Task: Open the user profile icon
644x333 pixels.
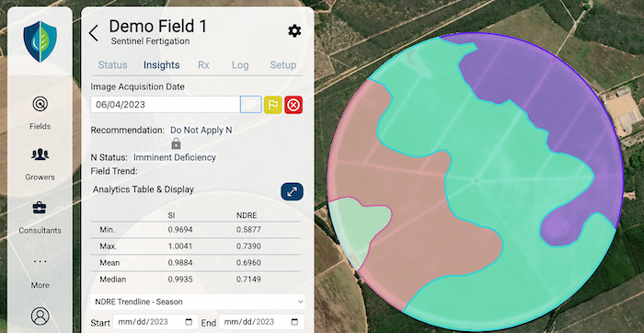Action: click(x=40, y=316)
